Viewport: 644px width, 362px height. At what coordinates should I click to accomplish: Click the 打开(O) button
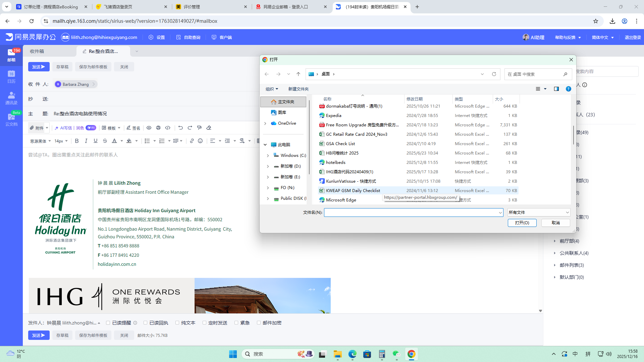(x=522, y=223)
